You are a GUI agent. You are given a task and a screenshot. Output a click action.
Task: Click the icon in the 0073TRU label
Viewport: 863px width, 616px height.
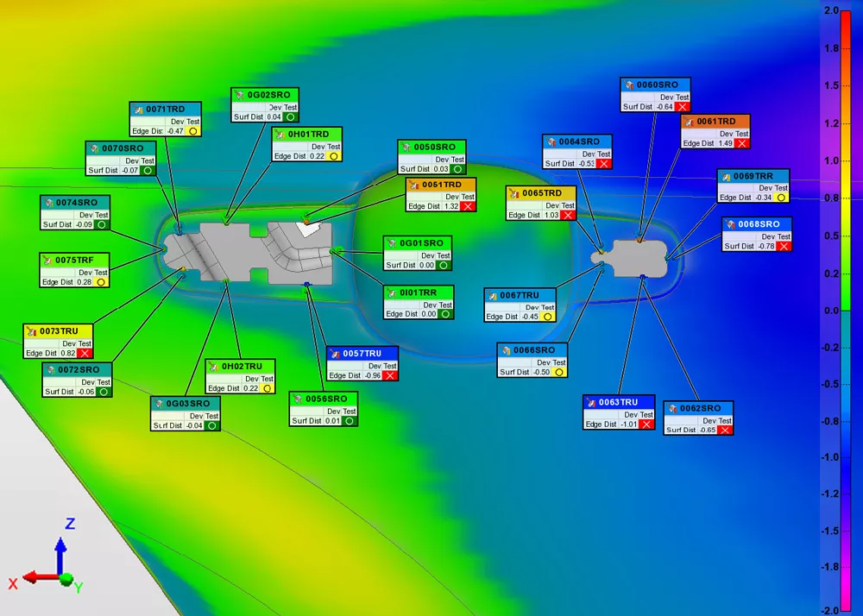pos(31,331)
